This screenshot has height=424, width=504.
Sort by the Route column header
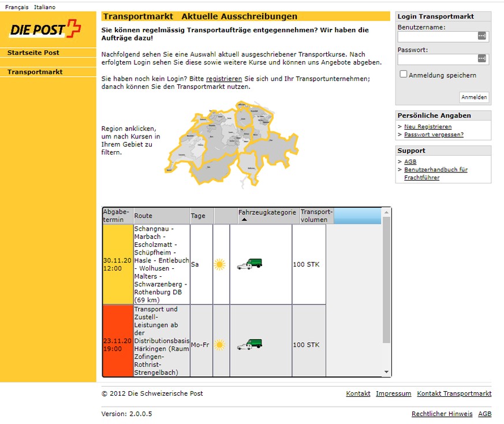coord(162,216)
